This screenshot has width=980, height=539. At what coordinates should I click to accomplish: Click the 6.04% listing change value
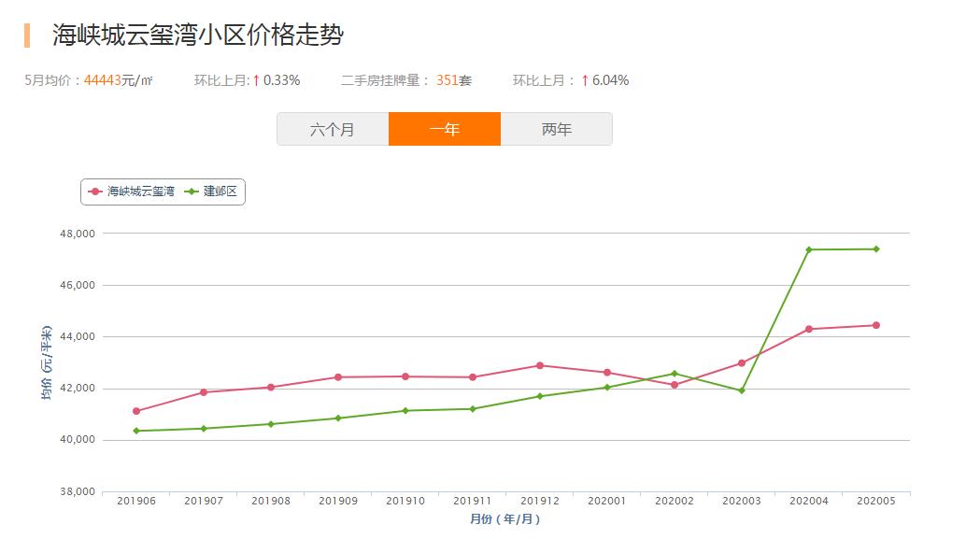611,80
